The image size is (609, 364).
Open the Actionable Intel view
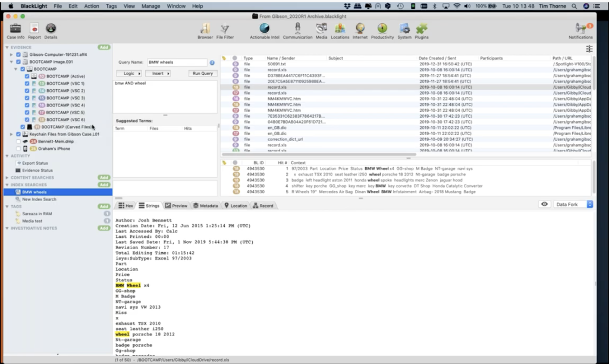[265, 31]
